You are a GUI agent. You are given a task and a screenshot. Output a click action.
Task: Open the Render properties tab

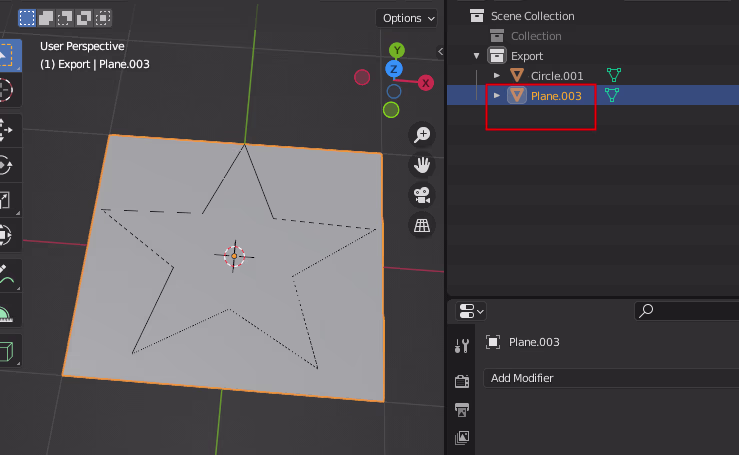[x=462, y=381]
